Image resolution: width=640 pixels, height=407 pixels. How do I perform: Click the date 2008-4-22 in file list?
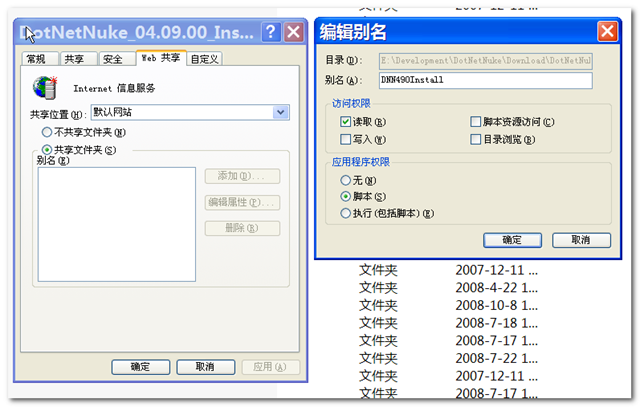coord(496,288)
